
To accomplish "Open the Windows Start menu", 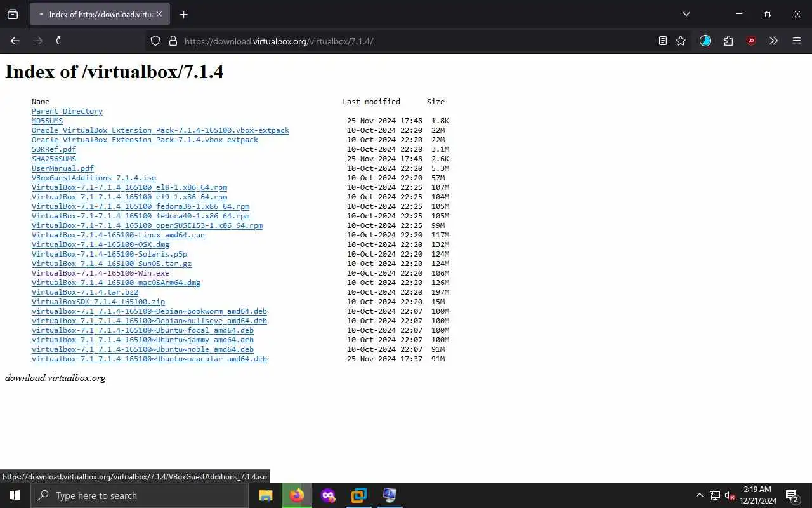I will tap(15, 495).
